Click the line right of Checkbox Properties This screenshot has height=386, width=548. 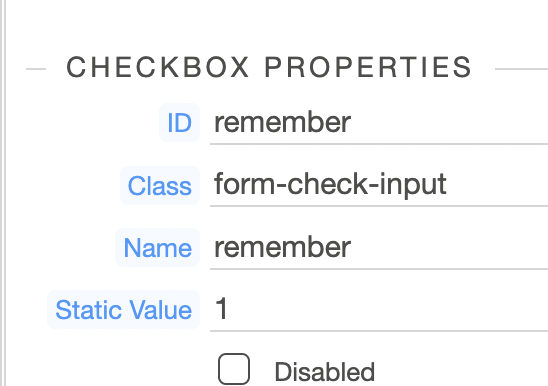tap(521, 69)
